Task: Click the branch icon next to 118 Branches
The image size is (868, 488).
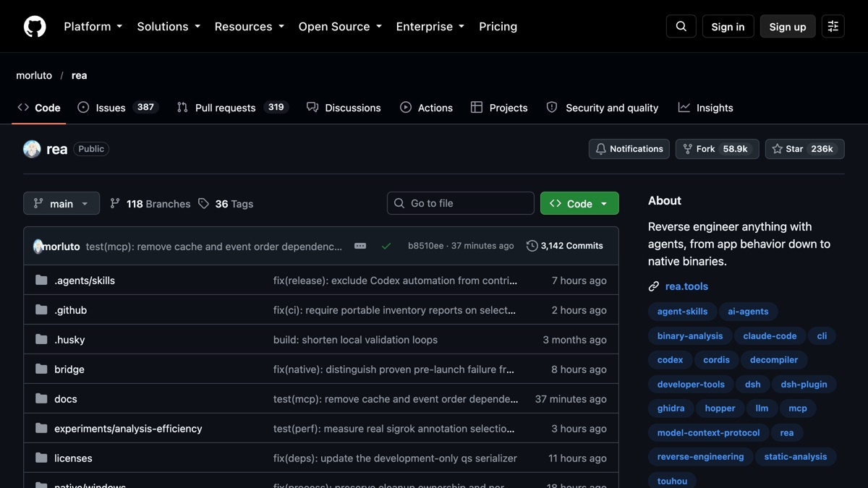Action: 115,204
